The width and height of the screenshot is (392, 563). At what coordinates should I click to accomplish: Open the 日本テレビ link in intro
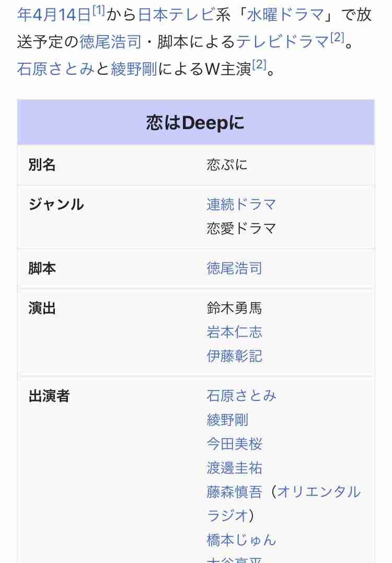click(x=176, y=15)
